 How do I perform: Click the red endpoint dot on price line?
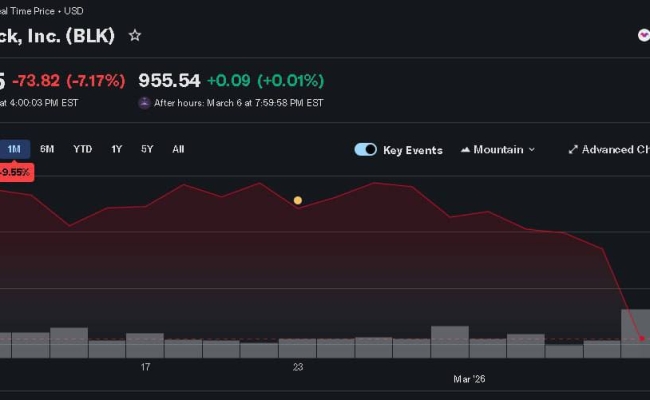point(642,339)
